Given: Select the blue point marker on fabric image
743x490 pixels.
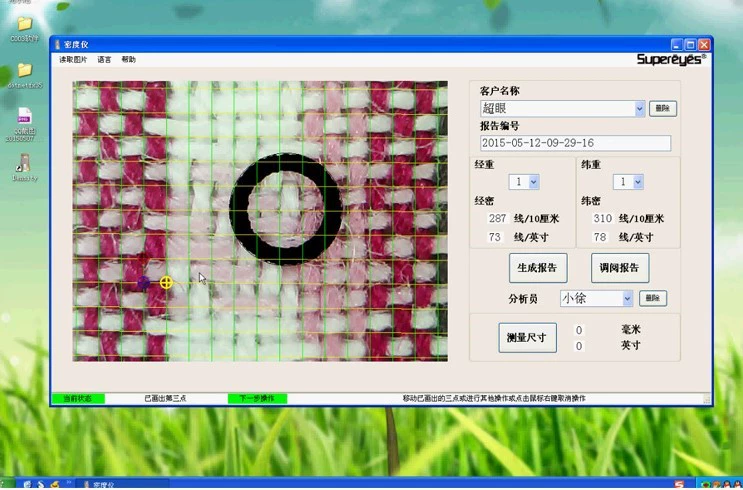Looking at the screenshot, I should tap(143, 283).
